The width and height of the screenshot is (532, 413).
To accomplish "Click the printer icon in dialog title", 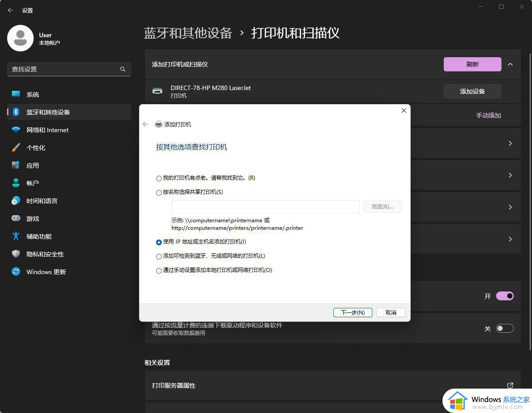I will [159, 125].
